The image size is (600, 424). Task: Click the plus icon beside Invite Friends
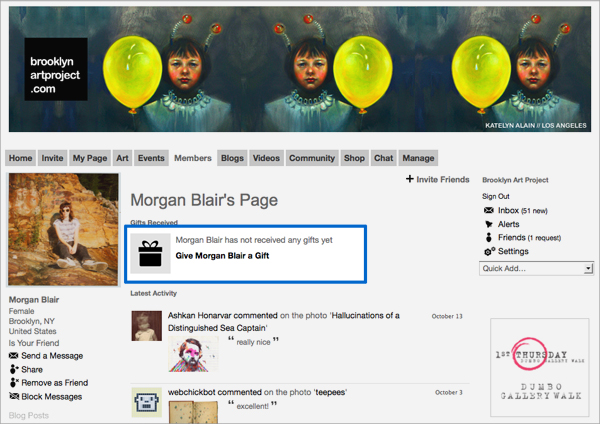click(410, 179)
